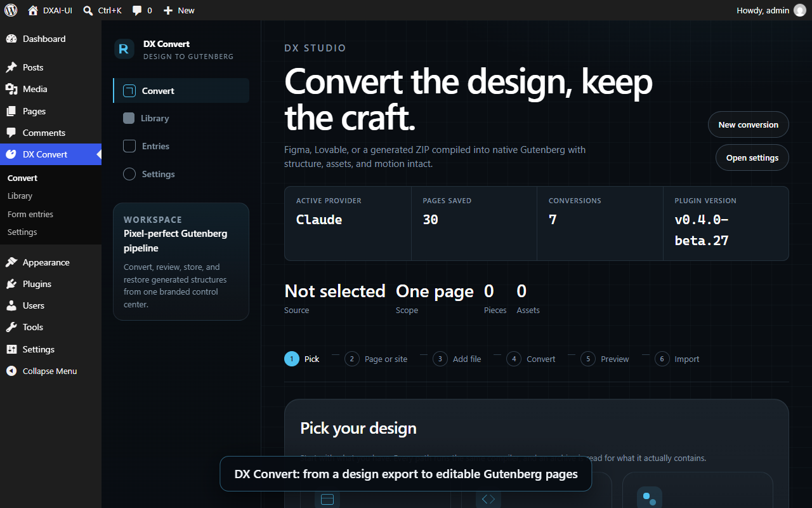Jump to step 3 Add file
Screen dimensions: 812x508
point(457,359)
